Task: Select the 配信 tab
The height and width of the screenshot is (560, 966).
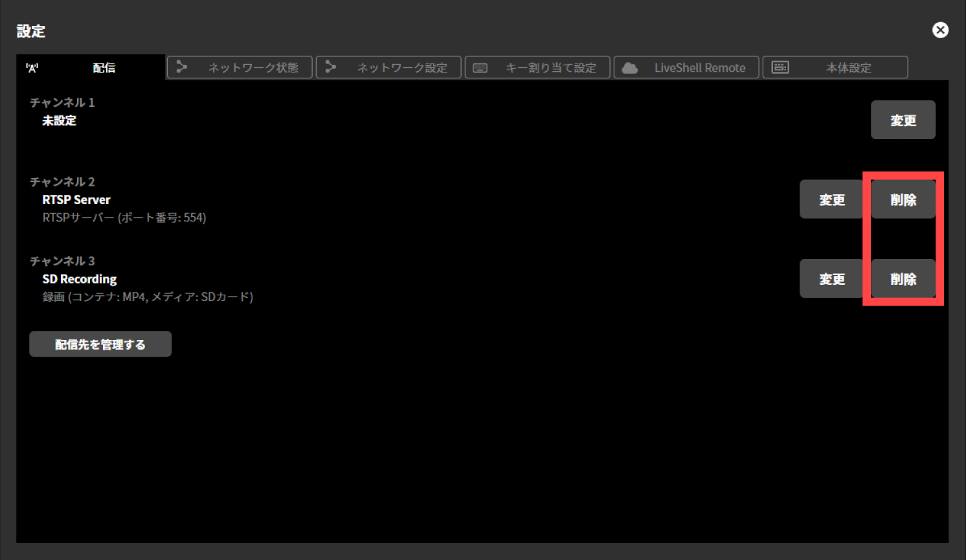Action: click(104, 67)
